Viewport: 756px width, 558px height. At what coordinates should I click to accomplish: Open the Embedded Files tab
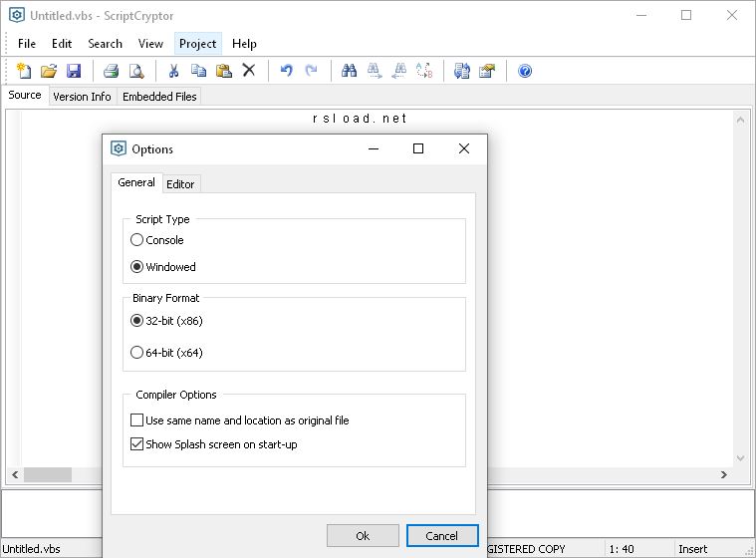[x=159, y=97]
